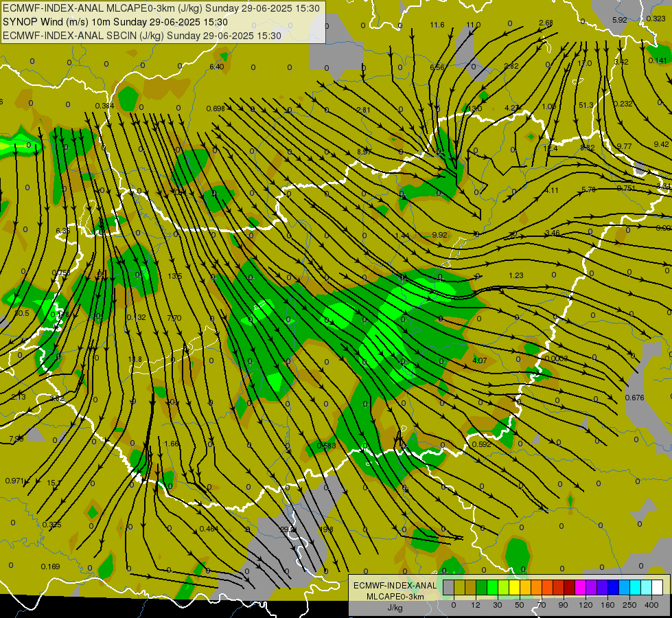This screenshot has width=672, height=618.
Task: Click the map value 9.92
Action: [x=439, y=235]
